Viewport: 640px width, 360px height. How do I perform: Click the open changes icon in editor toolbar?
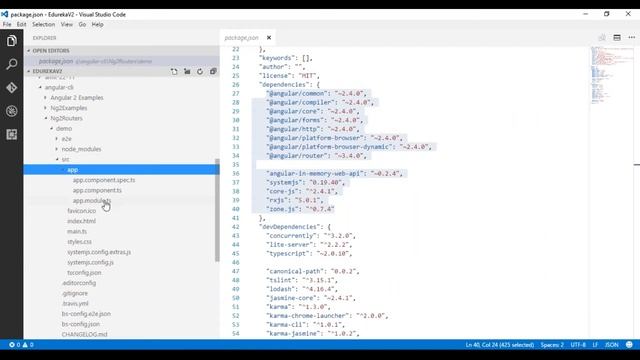tap(602, 38)
